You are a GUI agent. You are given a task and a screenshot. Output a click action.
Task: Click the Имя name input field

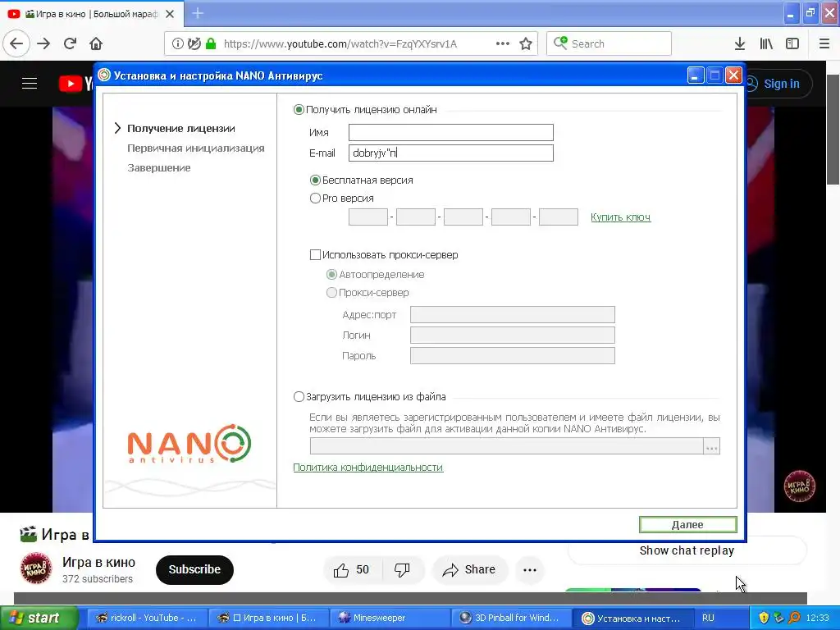coord(450,132)
